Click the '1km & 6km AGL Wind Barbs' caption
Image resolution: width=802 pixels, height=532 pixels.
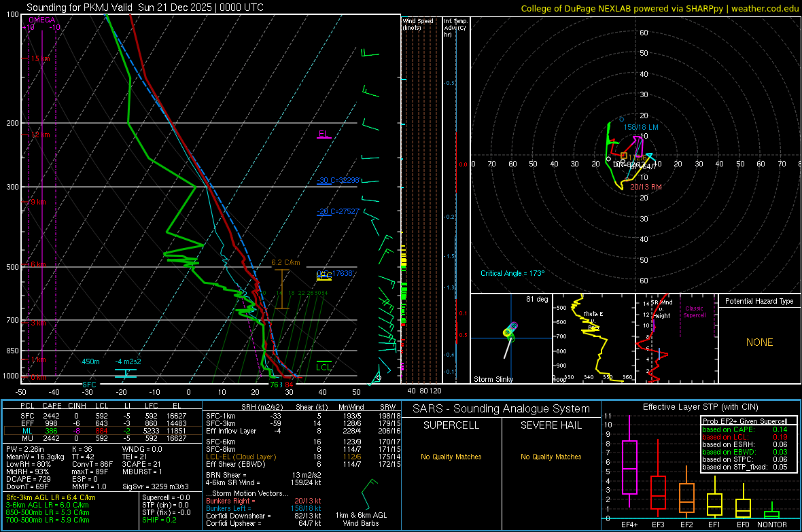(361, 519)
